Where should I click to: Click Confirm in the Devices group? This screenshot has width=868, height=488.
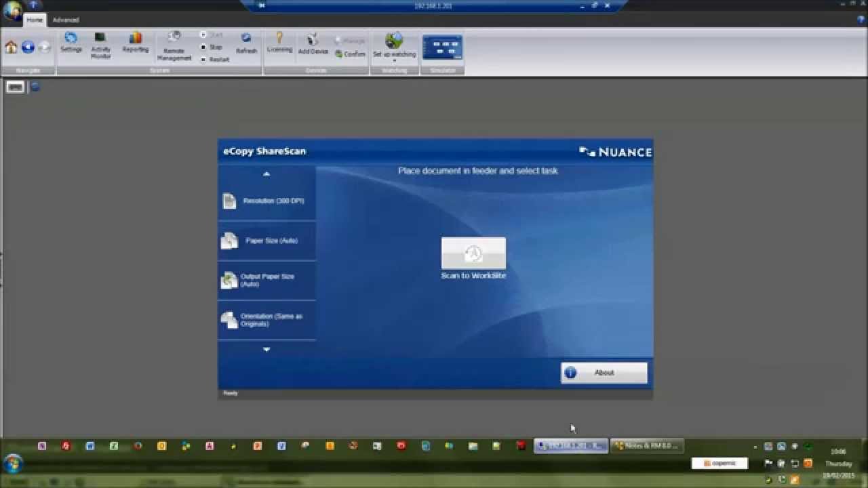coord(350,54)
